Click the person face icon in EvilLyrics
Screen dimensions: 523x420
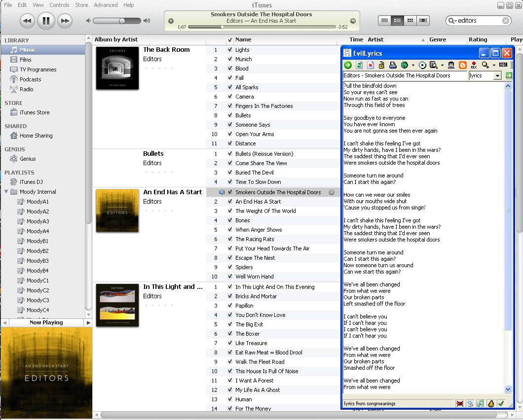pyautogui.click(x=451, y=65)
